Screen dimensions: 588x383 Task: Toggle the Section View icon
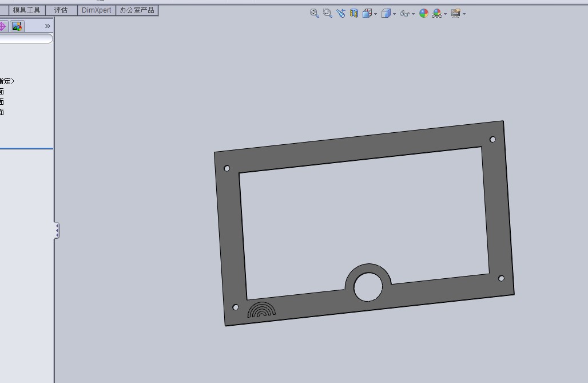[353, 14]
